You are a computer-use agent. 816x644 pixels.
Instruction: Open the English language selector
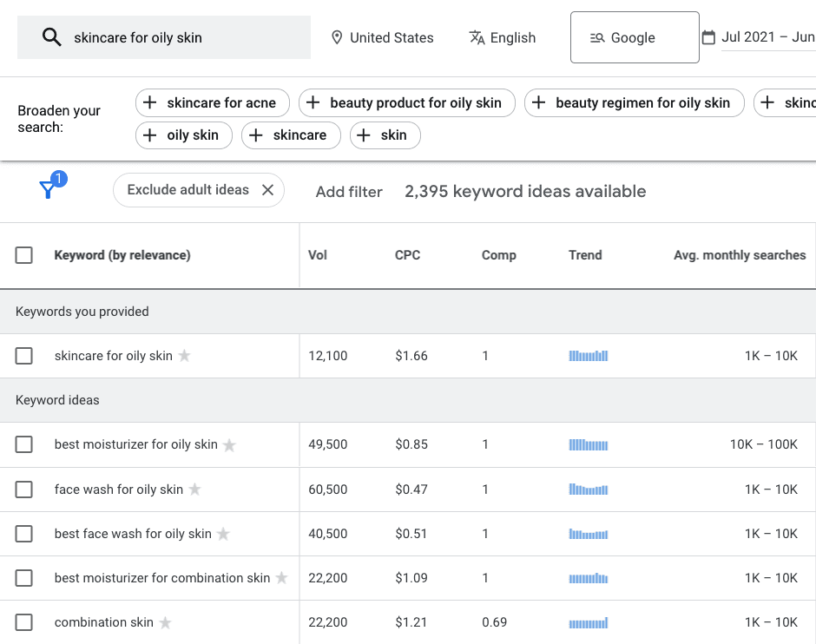click(503, 37)
